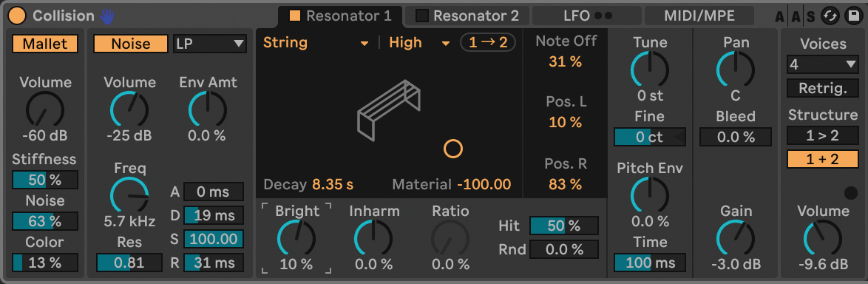Enable the Resonator 2 checkbox

(x=422, y=16)
